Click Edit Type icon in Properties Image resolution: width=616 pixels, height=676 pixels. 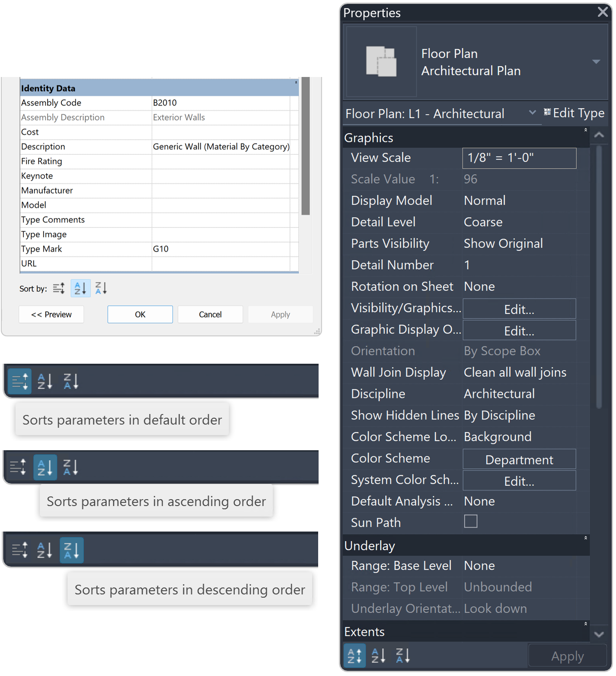(547, 112)
